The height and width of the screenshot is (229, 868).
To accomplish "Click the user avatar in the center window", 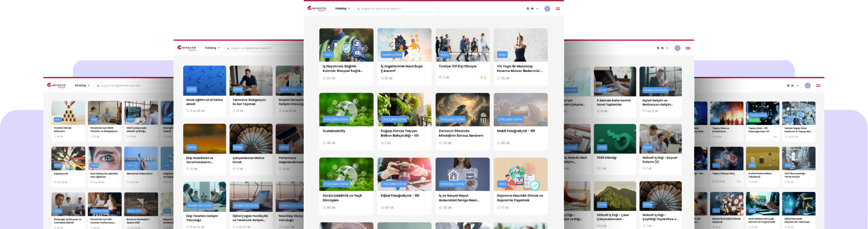I will [x=547, y=8].
